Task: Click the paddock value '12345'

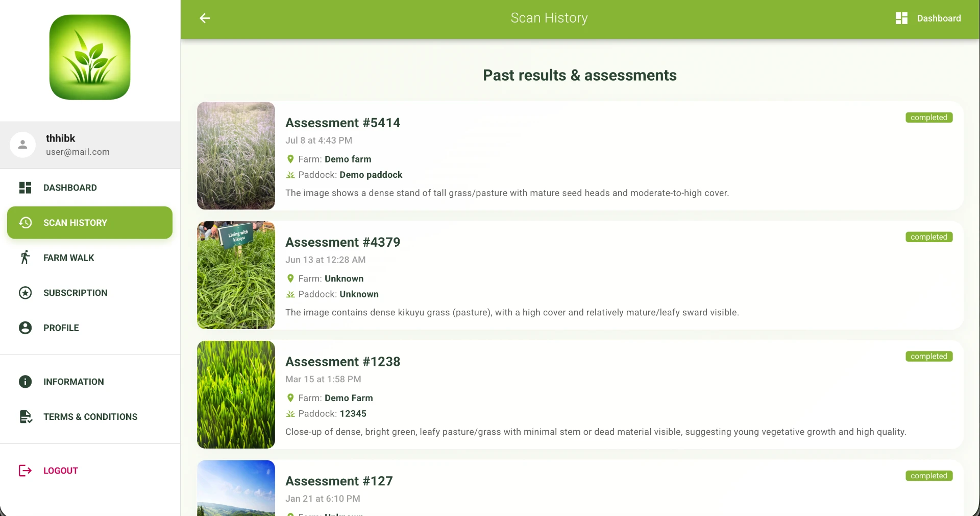Action: coord(353,414)
